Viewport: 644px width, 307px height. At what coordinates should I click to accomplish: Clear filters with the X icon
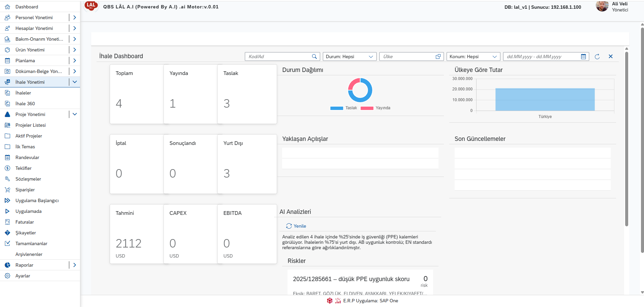611,56
